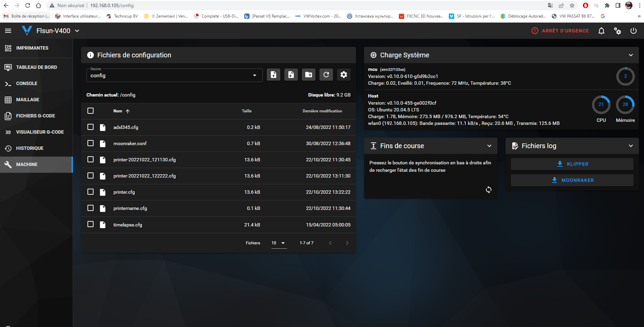Go to IMPRIMANTES in the sidebar

[x=36, y=48]
